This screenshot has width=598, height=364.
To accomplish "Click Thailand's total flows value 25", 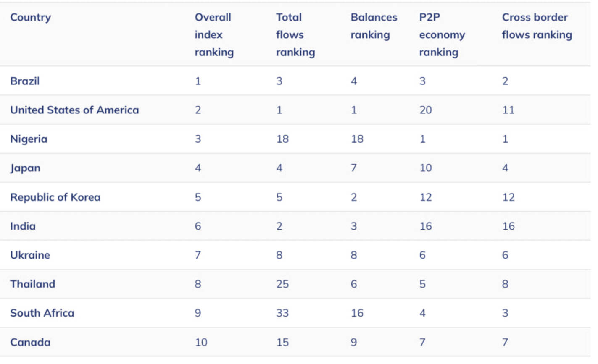I will [282, 284].
